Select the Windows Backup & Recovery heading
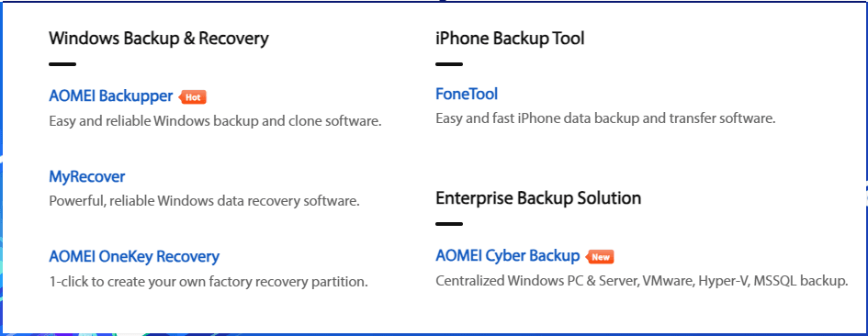The width and height of the screenshot is (868, 336). 159,39
